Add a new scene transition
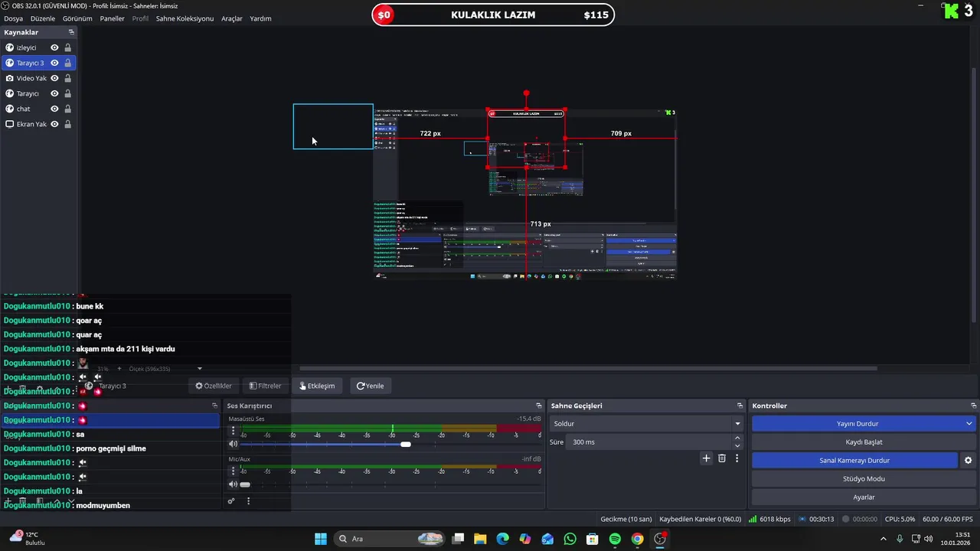 coord(706,458)
